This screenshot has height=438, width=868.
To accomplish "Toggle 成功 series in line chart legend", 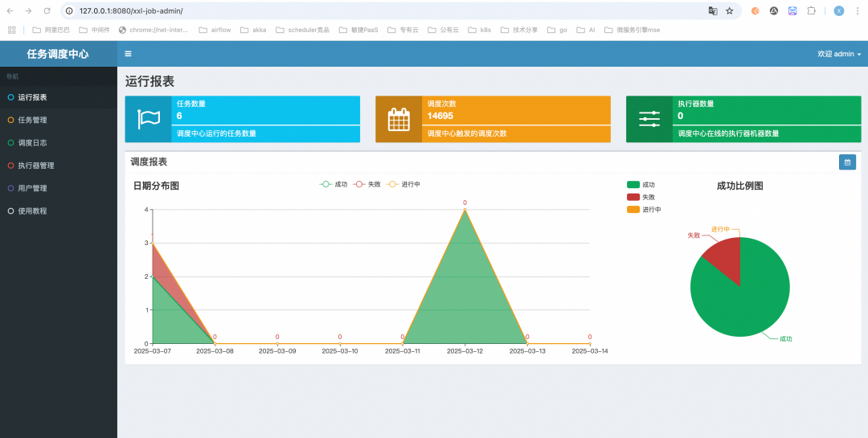I will coord(334,184).
